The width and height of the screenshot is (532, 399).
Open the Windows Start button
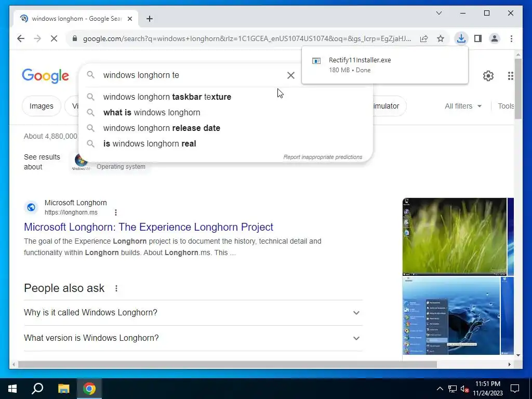(x=12, y=389)
